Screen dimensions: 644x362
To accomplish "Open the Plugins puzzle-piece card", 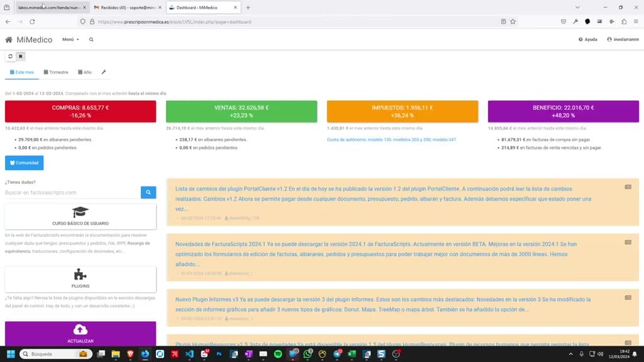I will click(80, 279).
